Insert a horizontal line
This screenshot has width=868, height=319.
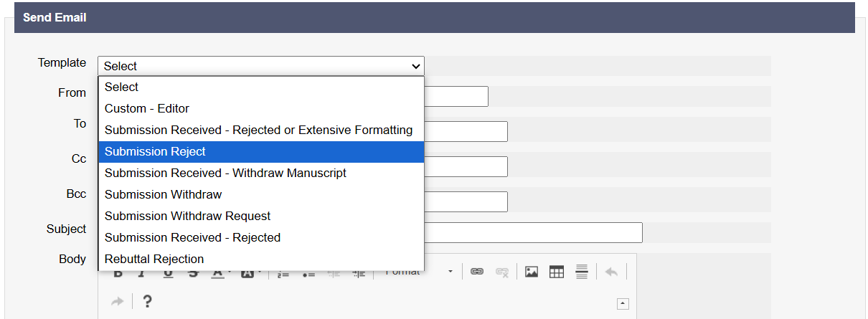(x=582, y=272)
